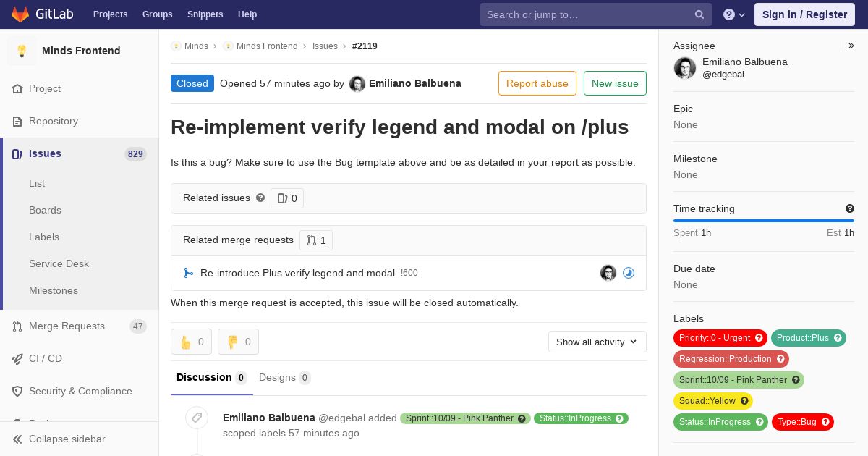Open the Re-introduce Plus verify legend merge request
This screenshot has width=868, height=456.
(297, 273)
